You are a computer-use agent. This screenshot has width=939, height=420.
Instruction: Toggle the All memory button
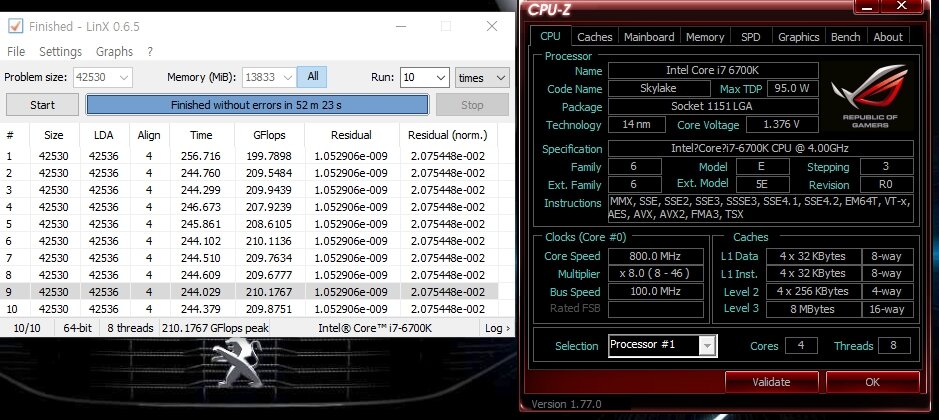[x=313, y=77]
